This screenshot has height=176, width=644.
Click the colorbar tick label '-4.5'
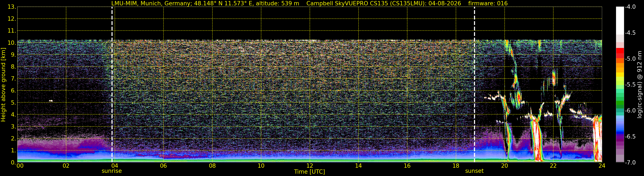pyautogui.click(x=630, y=33)
